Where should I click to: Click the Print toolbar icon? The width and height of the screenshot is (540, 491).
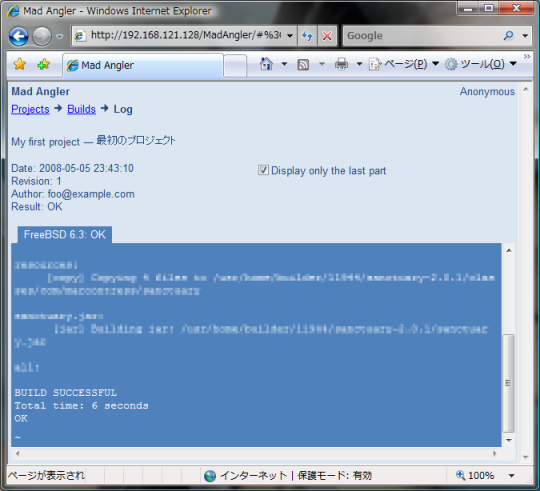[341, 64]
